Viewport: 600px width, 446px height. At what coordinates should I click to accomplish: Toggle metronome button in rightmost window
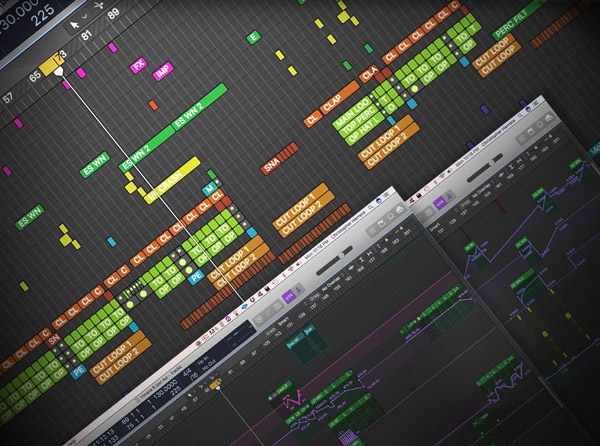(449, 196)
